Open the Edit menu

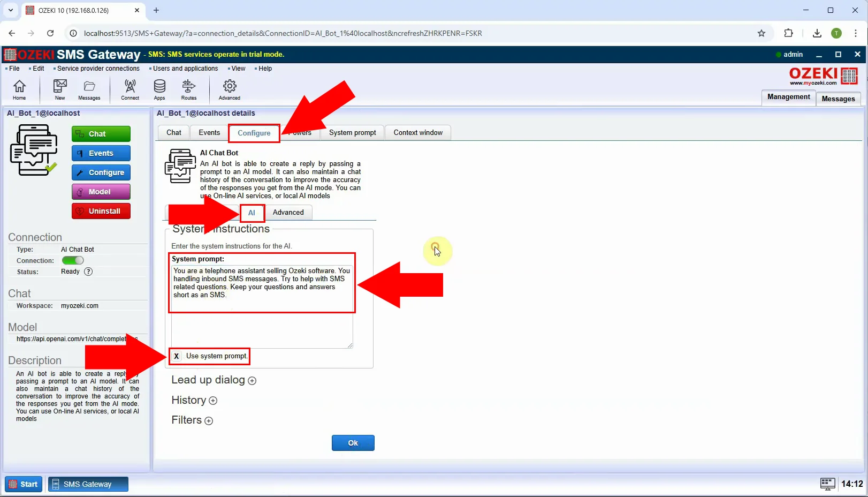38,69
